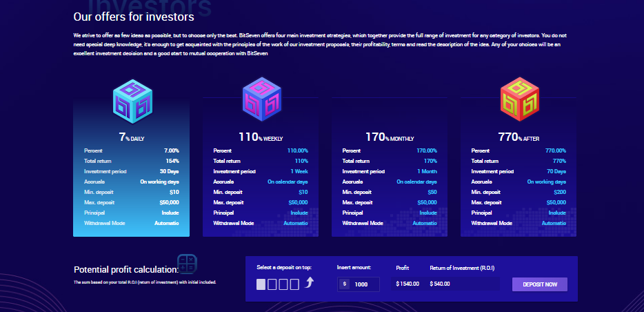This screenshot has width=644, height=312.
Task: Select the second deposit selector square
Action: point(272,284)
